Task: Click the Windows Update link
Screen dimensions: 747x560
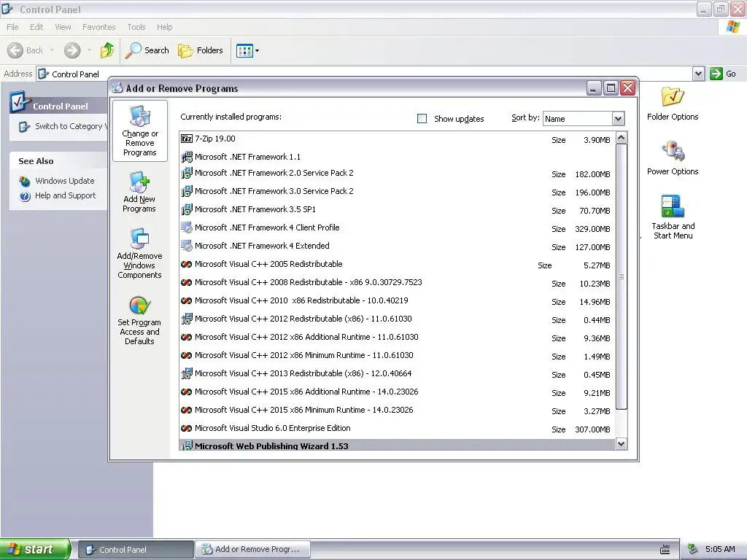Action: point(65,181)
